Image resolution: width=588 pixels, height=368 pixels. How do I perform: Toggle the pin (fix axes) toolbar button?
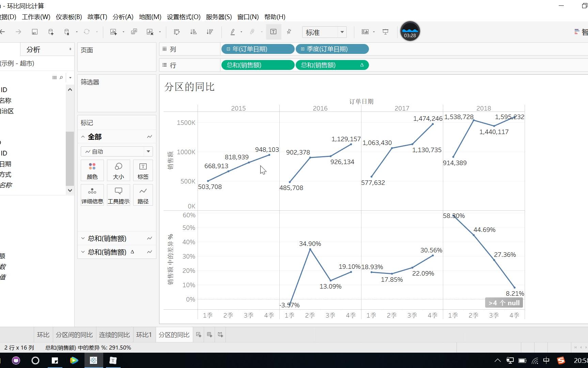289,32
